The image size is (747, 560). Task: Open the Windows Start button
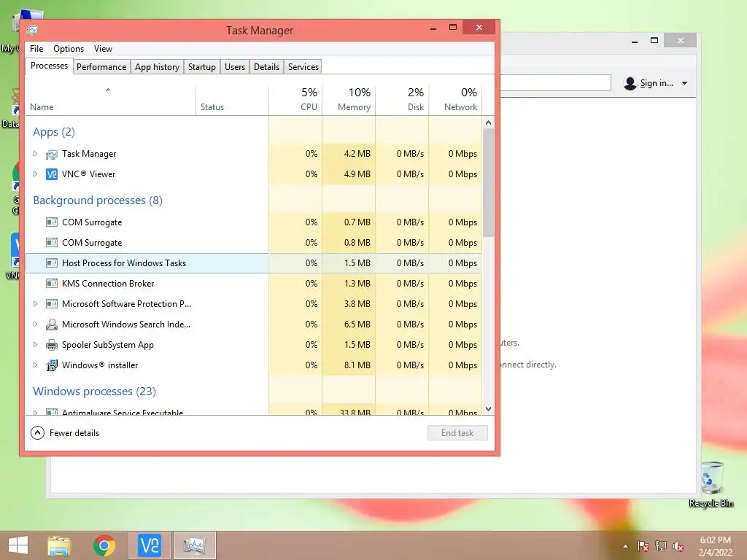[x=18, y=545]
